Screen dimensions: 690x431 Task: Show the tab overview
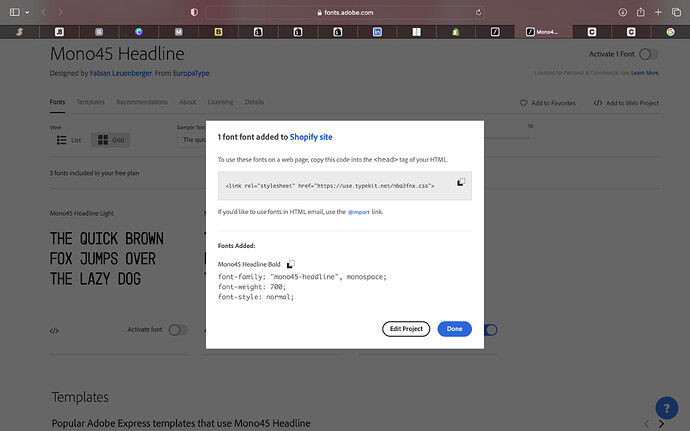pyautogui.click(x=676, y=12)
